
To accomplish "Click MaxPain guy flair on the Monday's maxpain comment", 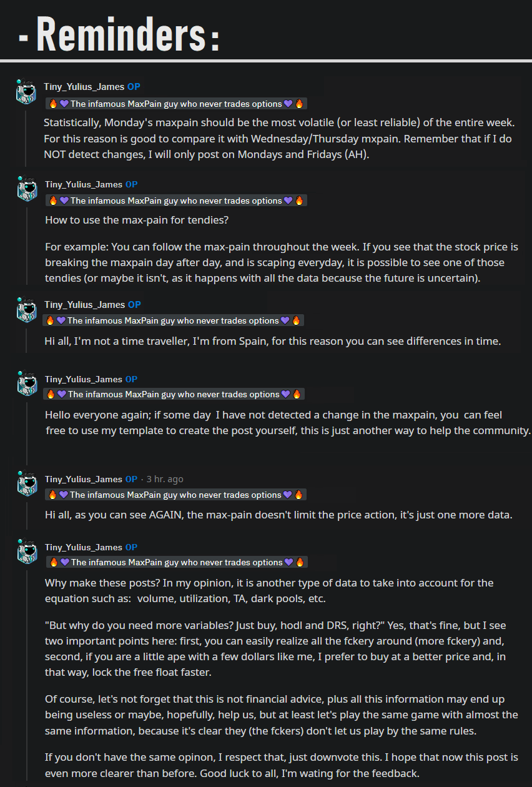I will tap(176, 104).
